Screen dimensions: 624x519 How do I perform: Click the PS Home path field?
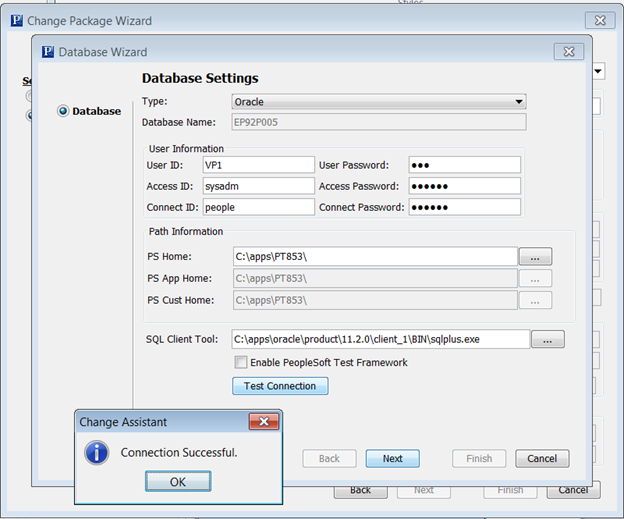[x=375, y=257]
